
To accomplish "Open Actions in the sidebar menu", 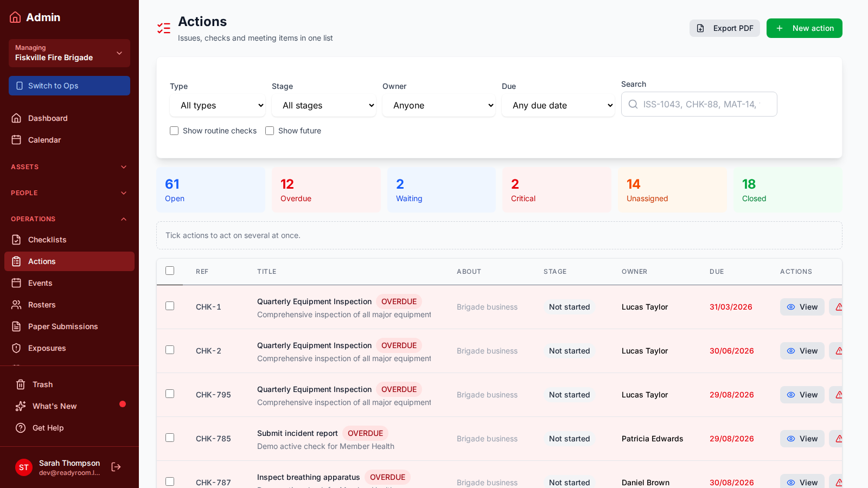I will click(69, 261).
